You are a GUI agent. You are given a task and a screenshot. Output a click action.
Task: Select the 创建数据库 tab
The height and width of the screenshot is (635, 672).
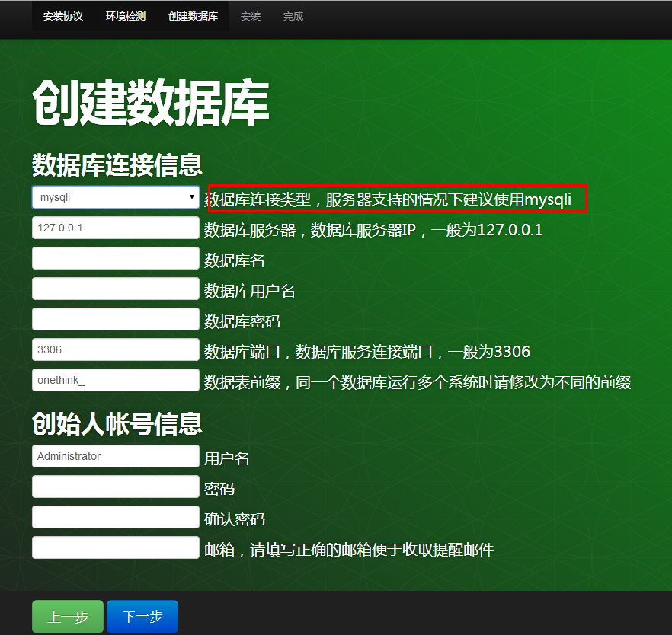(x=193, y=16)
